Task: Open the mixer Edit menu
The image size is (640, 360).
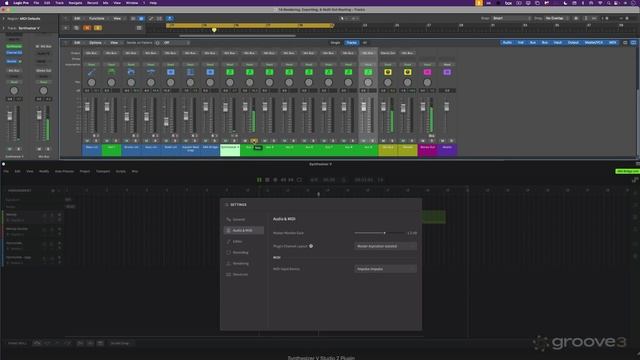Action: click(x=77, y=43)
